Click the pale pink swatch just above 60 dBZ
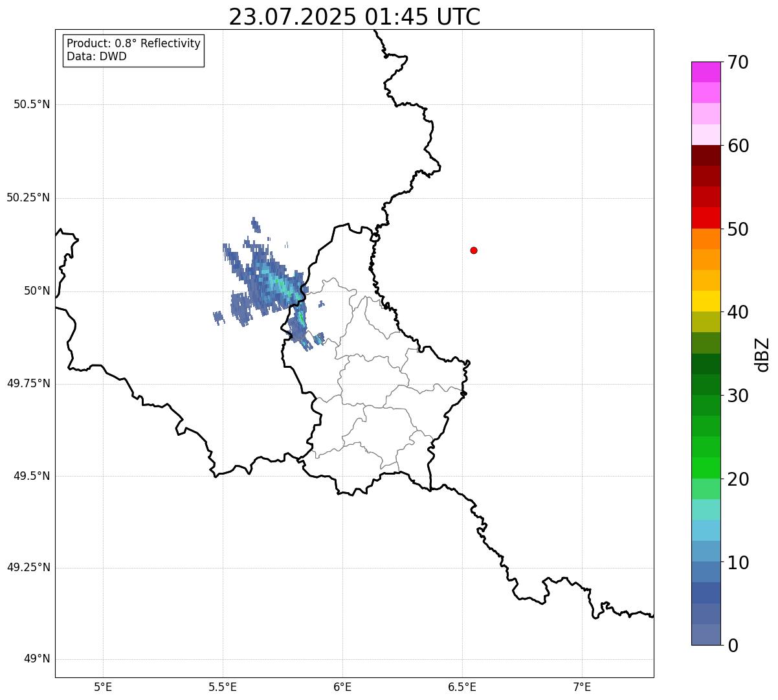 706,135
